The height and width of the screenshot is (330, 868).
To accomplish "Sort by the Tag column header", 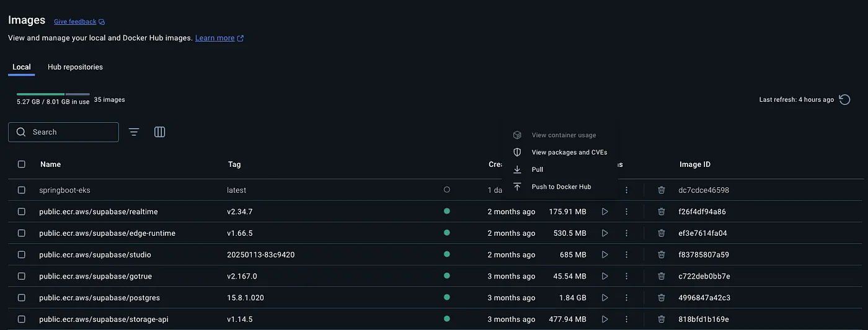I will tap(234, 164).
